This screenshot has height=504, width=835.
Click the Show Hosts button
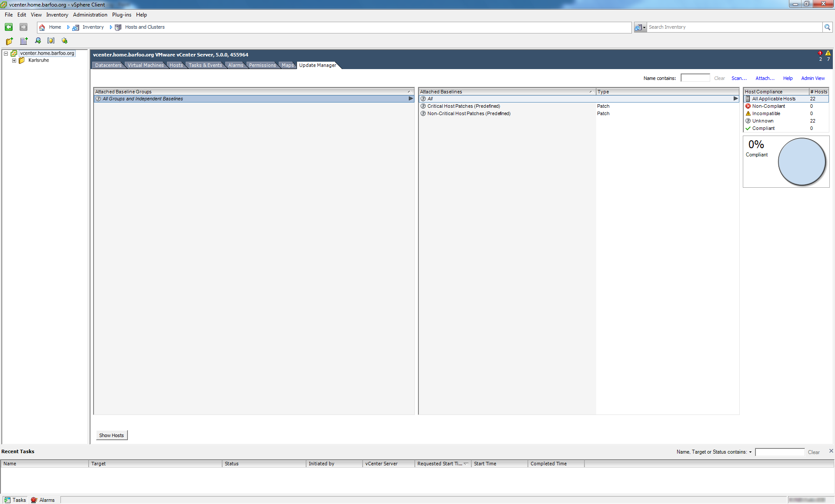[111, 435]
